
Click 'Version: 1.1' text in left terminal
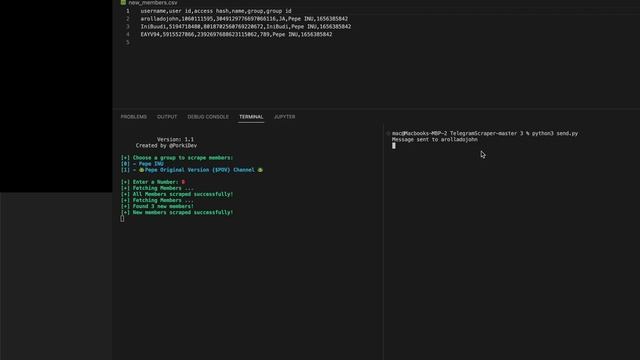point(176,139)
